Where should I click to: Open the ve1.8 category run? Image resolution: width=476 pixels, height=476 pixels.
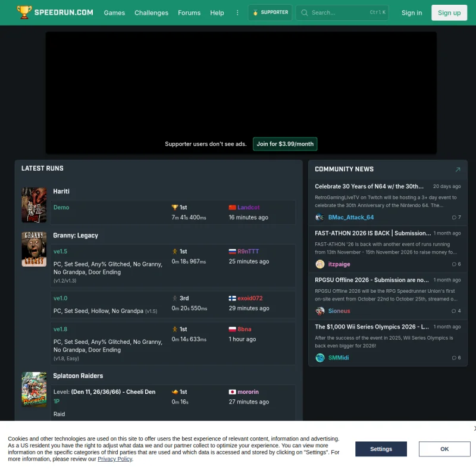point(60,330)
